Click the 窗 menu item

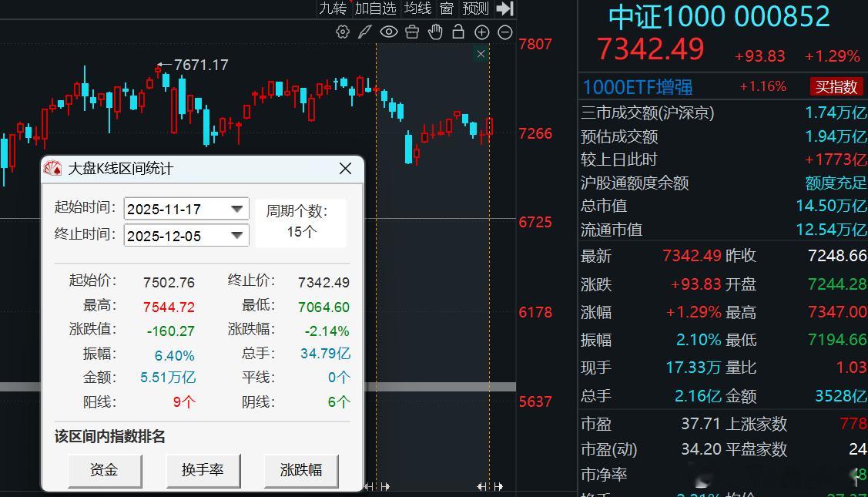(x=446, y=8)
